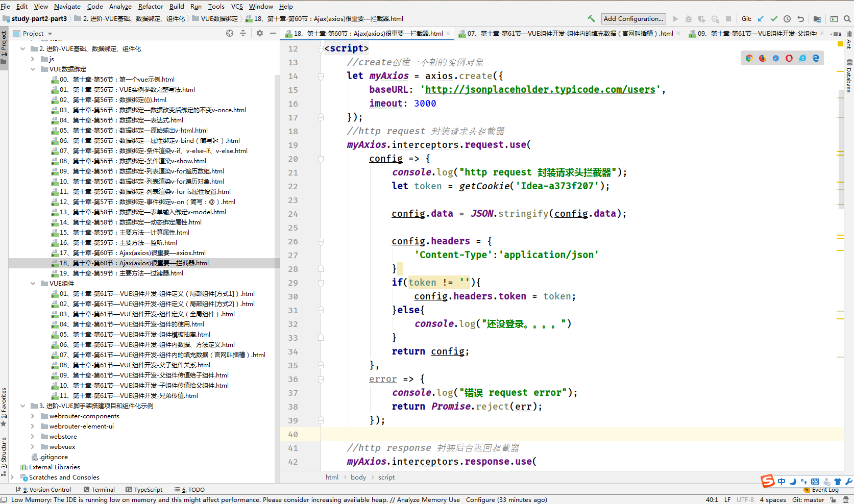Collapse the VUE数据绑定 folder
The height and width of the screenshot is (504, 854).
(33, 69)
